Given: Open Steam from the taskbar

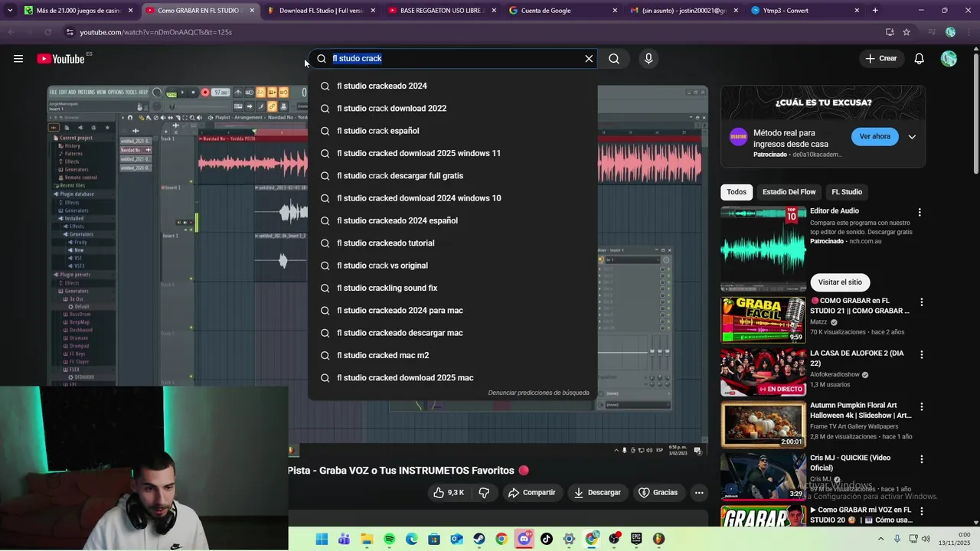Looking at the screenshot, I should tap(479, 539).
